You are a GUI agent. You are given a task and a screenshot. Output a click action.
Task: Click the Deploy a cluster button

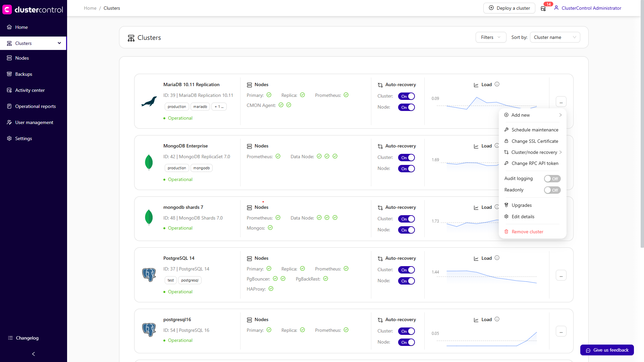click(509, 8)
